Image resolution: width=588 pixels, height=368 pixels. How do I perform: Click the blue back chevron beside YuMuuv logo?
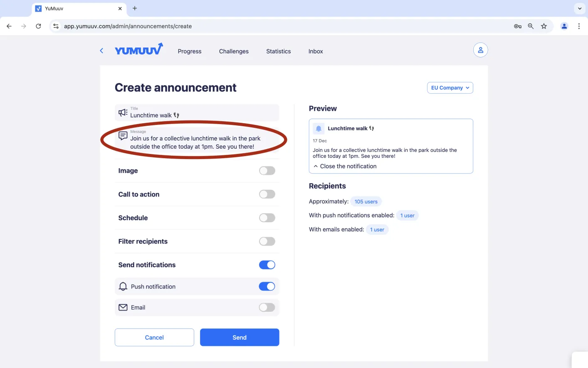coord(101,51)
